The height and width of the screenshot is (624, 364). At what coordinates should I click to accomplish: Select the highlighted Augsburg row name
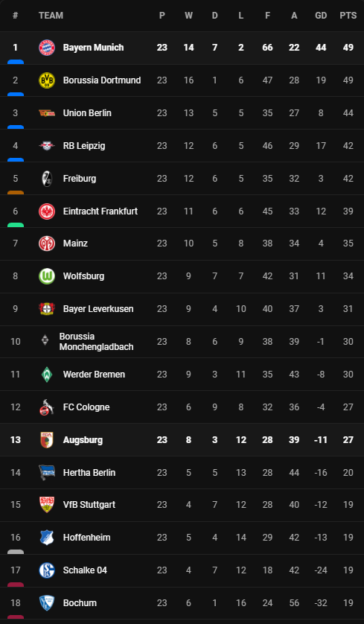coord(83,440)
